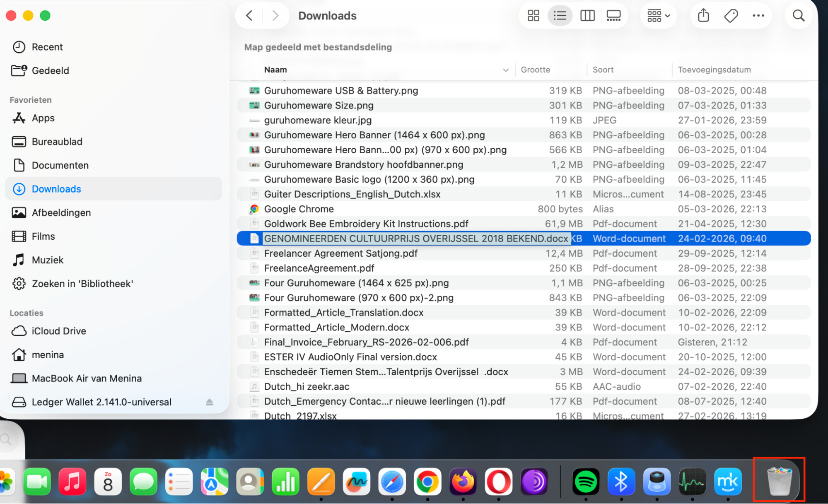The image size is (828, 504).
Task: Launch Safari from the Dock
Action: (392, 481)
